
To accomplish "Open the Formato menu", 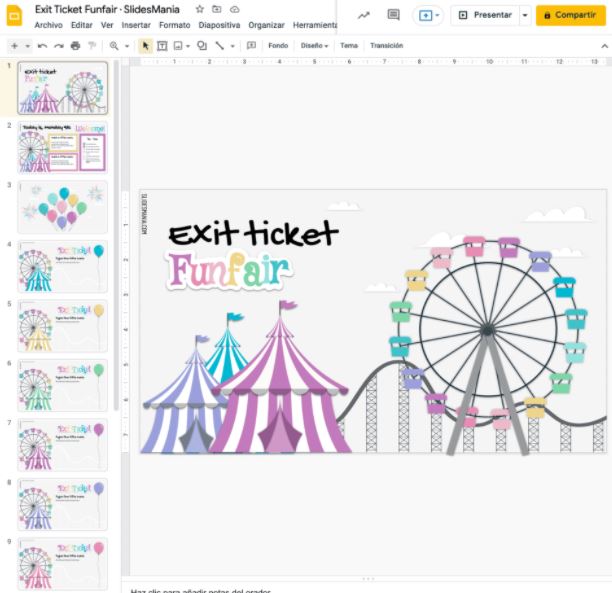I will click(174, 25).
